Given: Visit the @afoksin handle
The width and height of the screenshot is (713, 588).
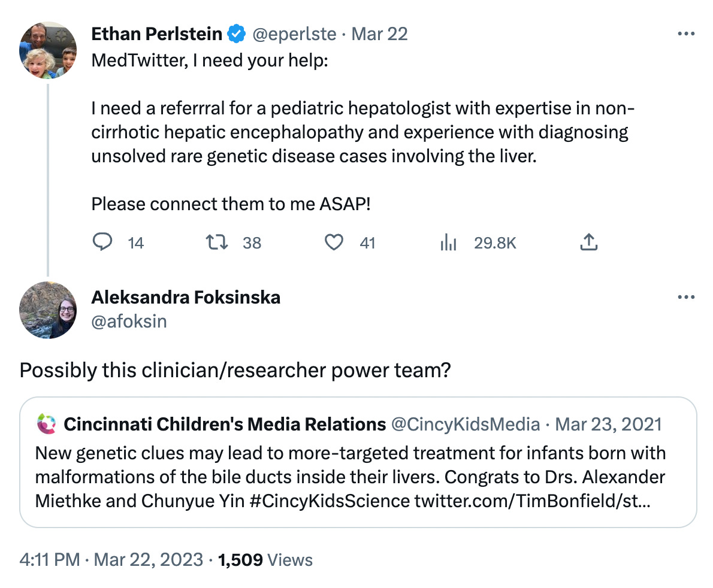Looking at the screenshot, I should [x=129, y=322].
